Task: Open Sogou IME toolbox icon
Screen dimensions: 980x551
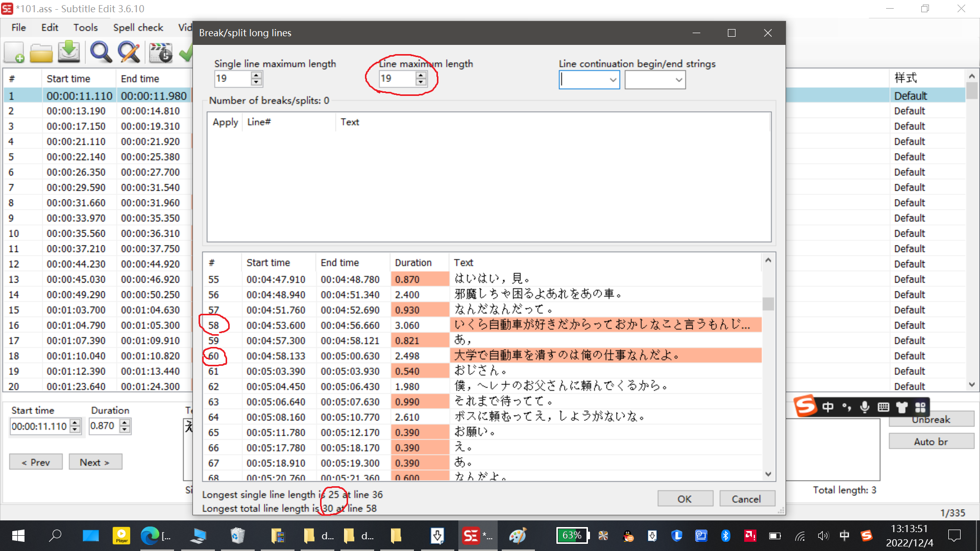Action: pyautogui.click(x=920, y=407)
